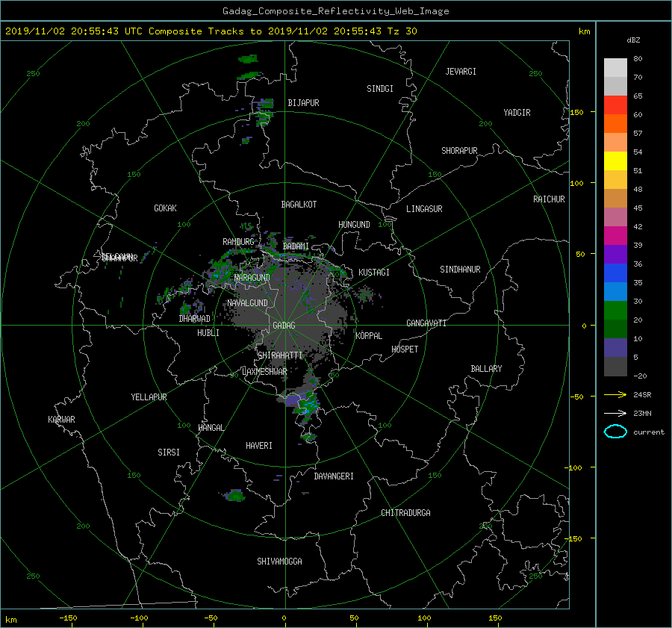Click the green echo cell near Sirsi

234,496
